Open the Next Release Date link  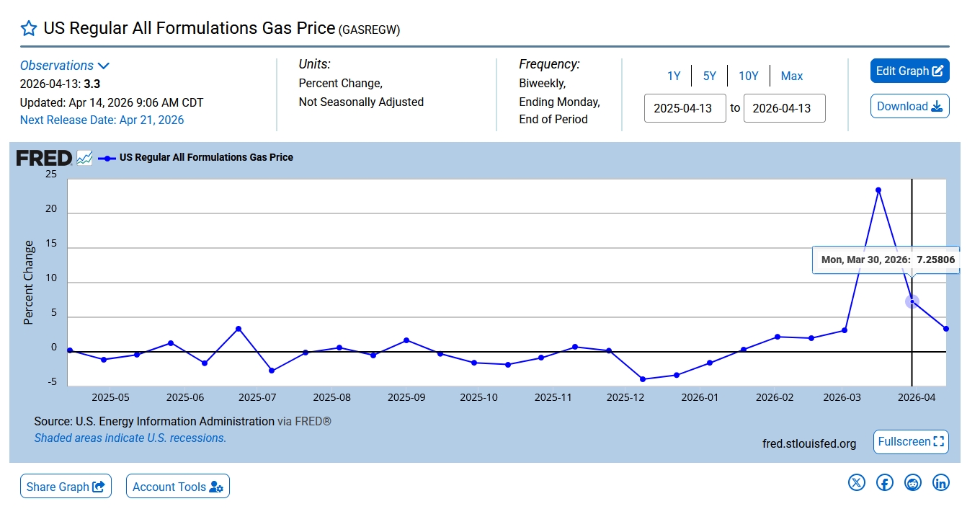tap(102, 120)
